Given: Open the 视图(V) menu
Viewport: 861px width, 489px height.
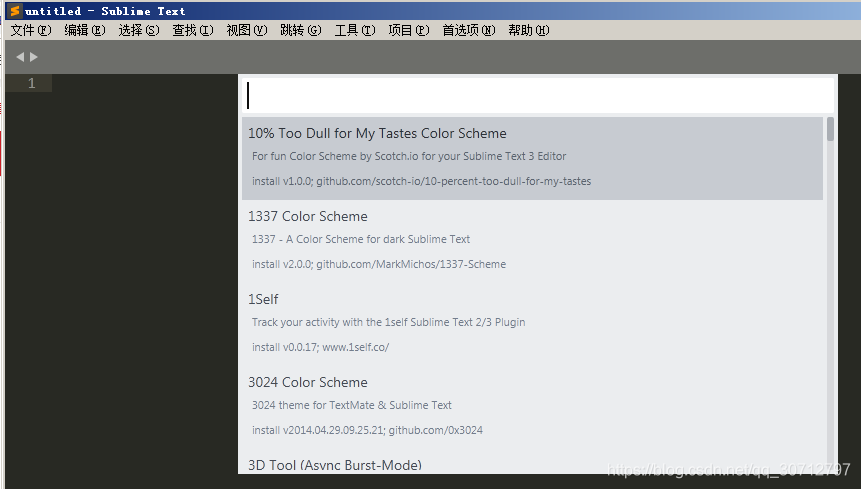Looking at the screenshot, I should [x=247, y=30].
